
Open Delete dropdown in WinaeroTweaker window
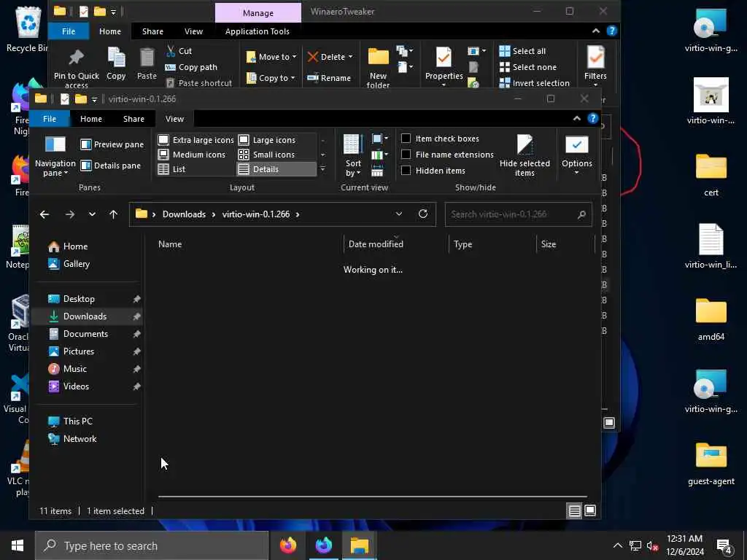tap(330, 57)
